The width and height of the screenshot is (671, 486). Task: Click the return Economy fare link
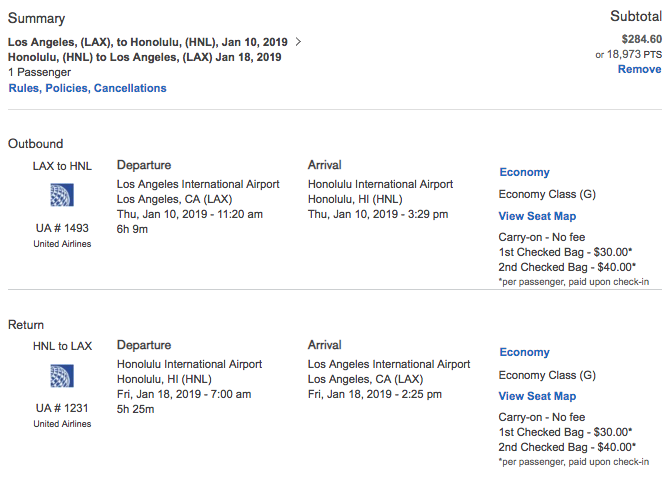[x=524, y=352]
